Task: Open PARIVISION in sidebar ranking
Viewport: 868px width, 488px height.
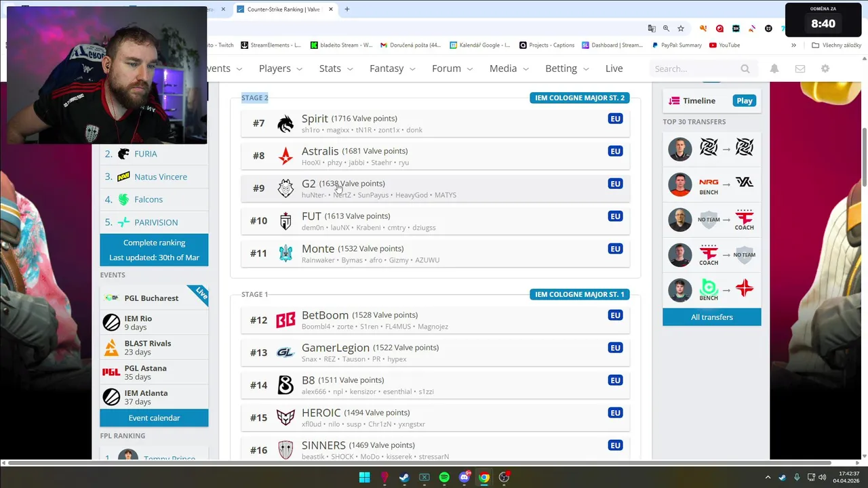Action: [x=156, y=222]
